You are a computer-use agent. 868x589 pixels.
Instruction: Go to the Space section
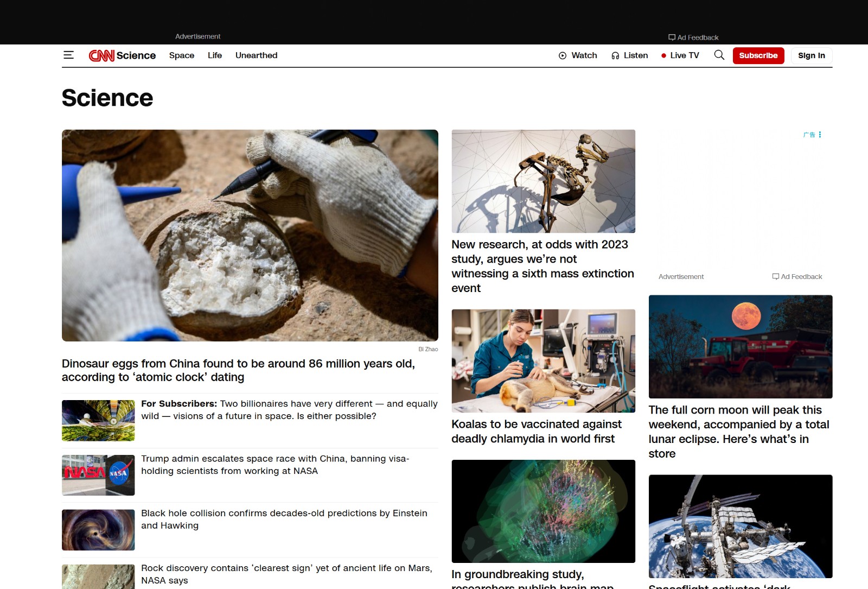pyautogui.click(x=181, y=55)
